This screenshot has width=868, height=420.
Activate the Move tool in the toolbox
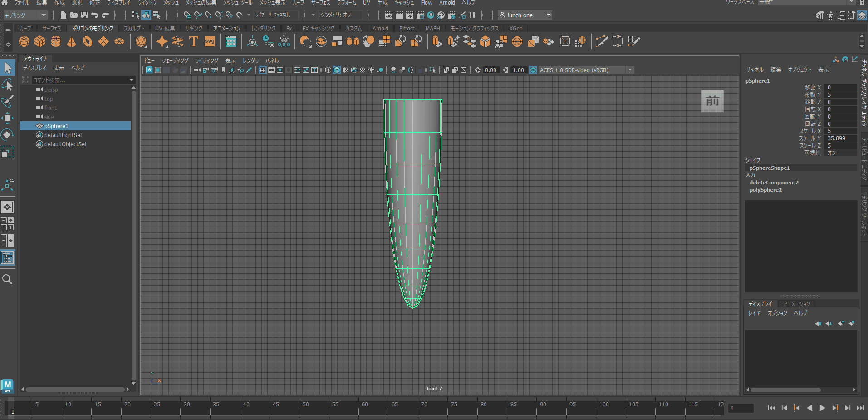[7, 118]
